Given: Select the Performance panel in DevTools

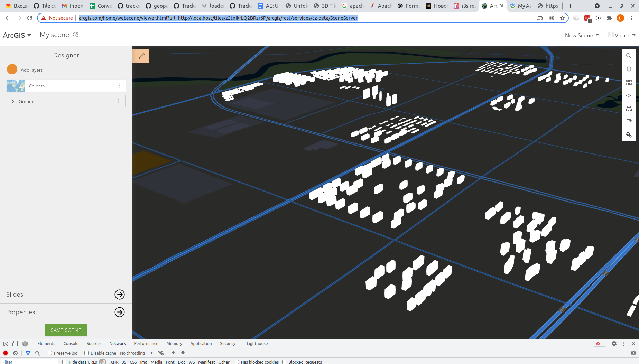Looking at the screenshot, I should (146, 343).
